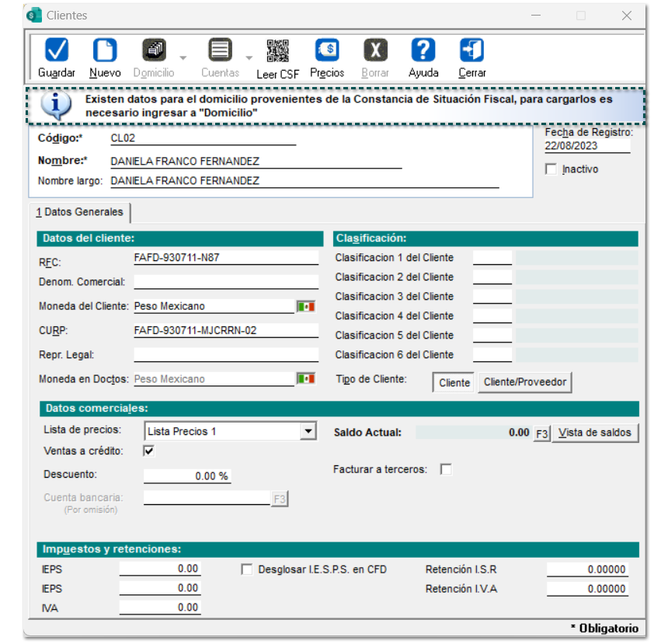The height and width of the screenshot is (644, 654).
Task: Expand the Domicilio dropdown arrow
Action: click(x=183, y=58)
